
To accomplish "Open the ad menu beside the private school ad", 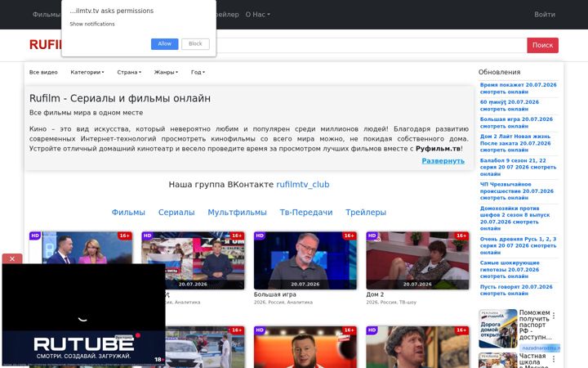I will tap(554, 359).
